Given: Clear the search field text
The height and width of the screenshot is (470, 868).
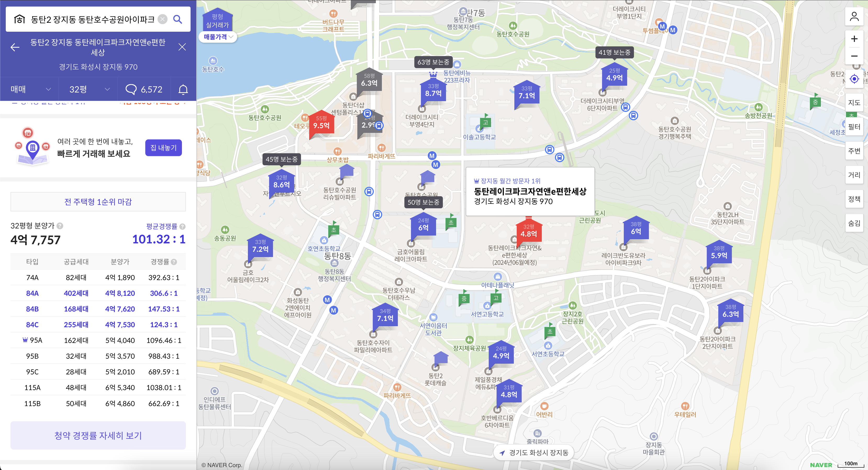Looking at the screenshot, I should coord(162,19).
